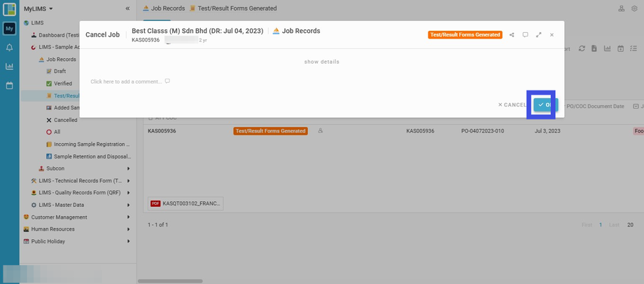Expand LIMS - Technical Records Form arrow
Screen dimensions: 644x284
point(129,181)
